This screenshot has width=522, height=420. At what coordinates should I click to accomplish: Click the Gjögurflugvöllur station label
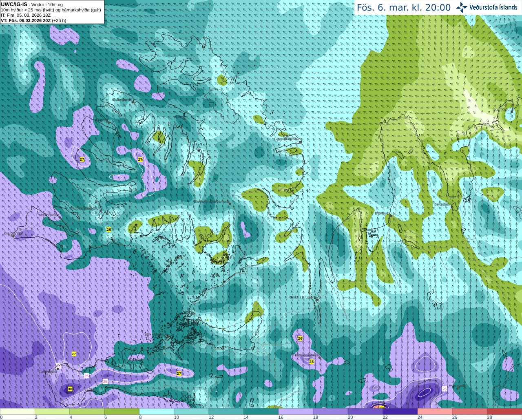pyautogui.click(x=287, y=139)
